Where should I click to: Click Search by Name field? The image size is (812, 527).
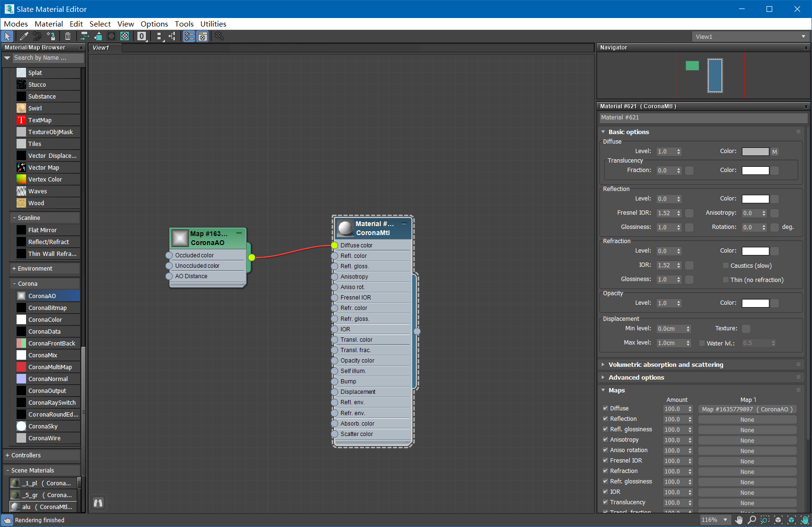(x=48, y=58)
